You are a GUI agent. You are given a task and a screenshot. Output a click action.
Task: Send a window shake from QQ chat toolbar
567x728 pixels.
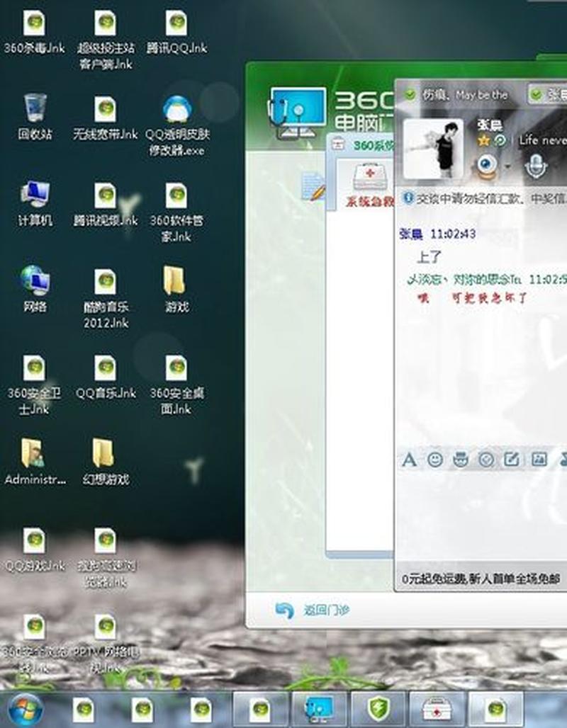[x=487, y=460]
